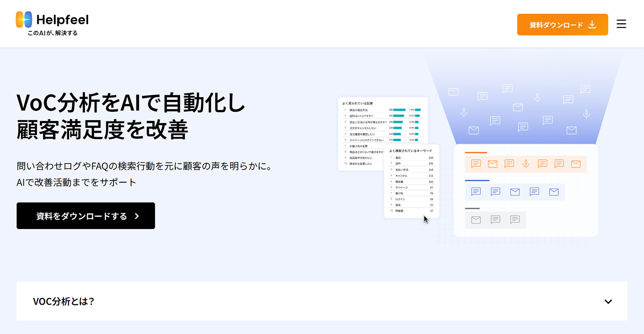Open the hamburger menu icon
Viewport: 644px width, 334px height.
click(621, 24)
